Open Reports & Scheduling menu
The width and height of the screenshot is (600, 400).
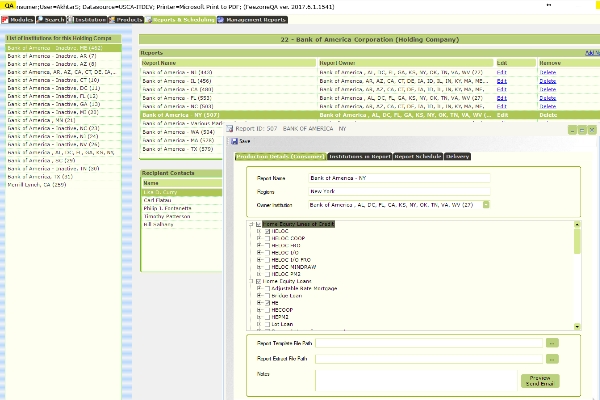(x=180, y=20)
